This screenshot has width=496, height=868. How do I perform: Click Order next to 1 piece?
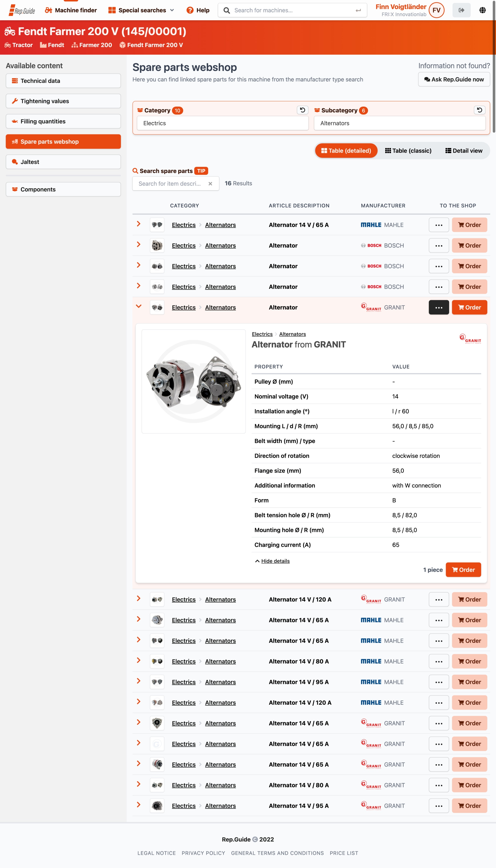point(463,570)
